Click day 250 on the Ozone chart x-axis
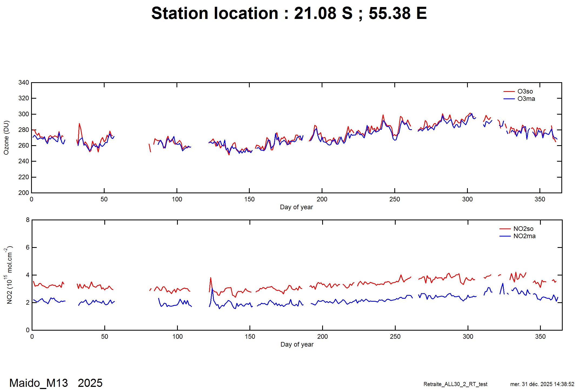This screenshot has height=392, width=580. 395,200
